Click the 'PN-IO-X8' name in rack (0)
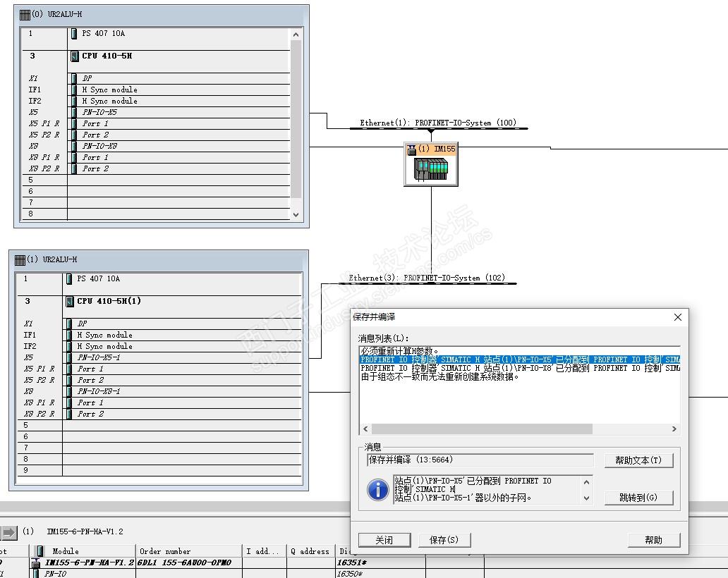Viewport: 728px width, 578px height. click(x=99, y=146)
